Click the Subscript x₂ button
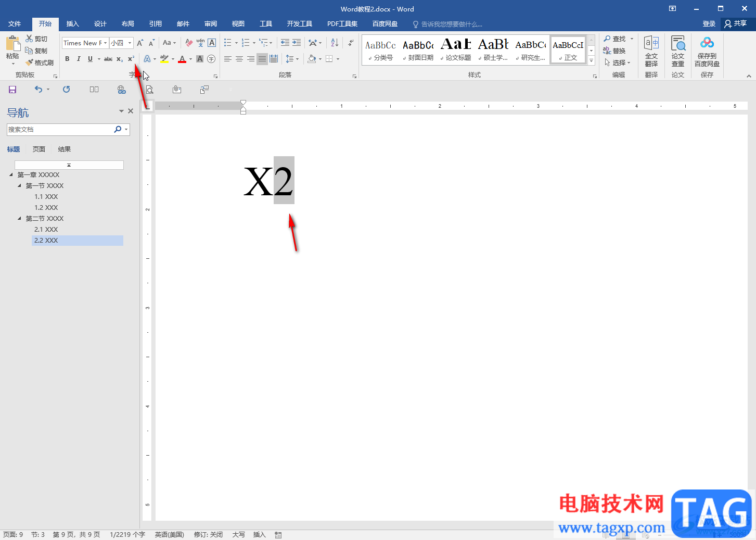 pos(120,59)
